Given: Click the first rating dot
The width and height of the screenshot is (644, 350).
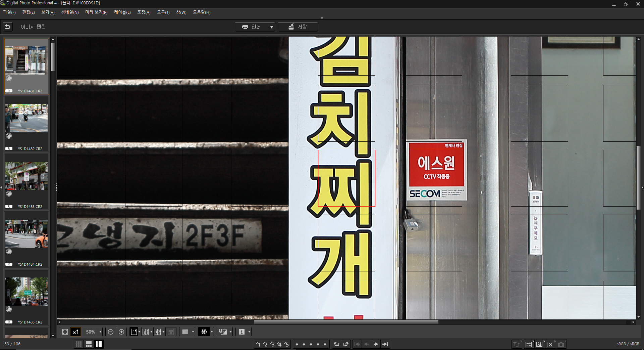Looking at the screenshot, I should tap(297, 344).
